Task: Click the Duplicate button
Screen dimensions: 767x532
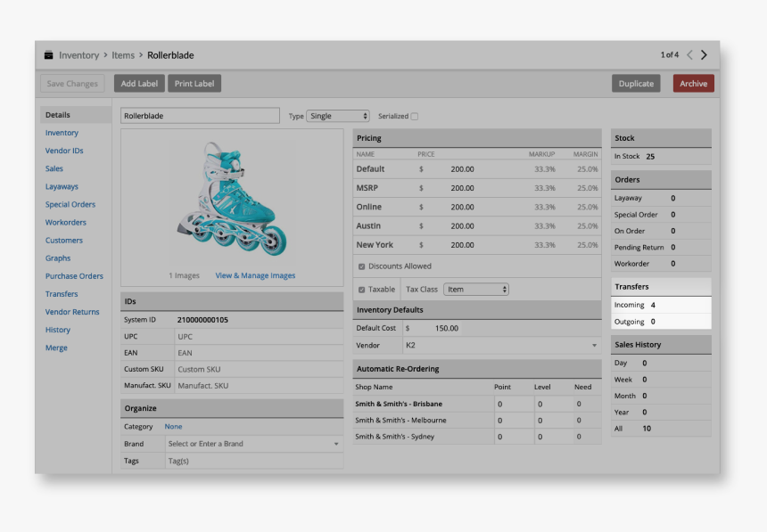Action: point(636,84)
